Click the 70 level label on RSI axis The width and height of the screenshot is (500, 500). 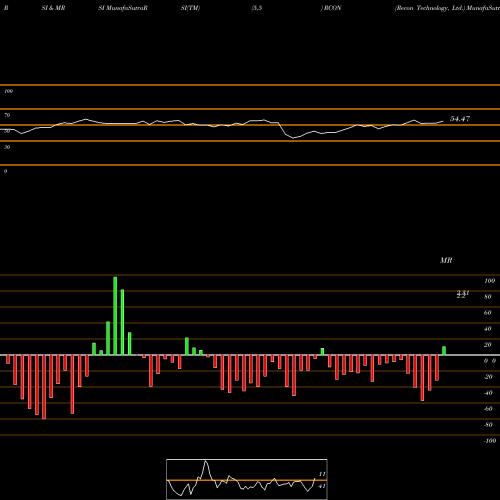point(7,115)
